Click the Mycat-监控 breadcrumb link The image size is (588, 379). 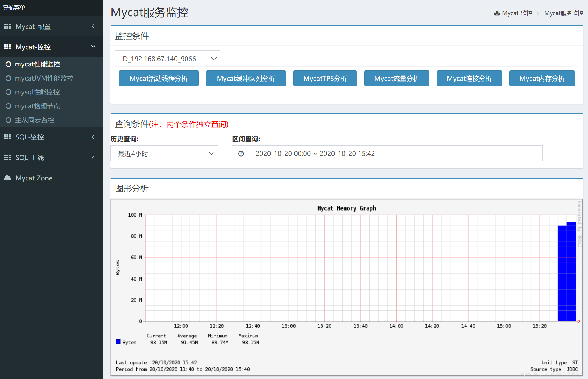517,13
